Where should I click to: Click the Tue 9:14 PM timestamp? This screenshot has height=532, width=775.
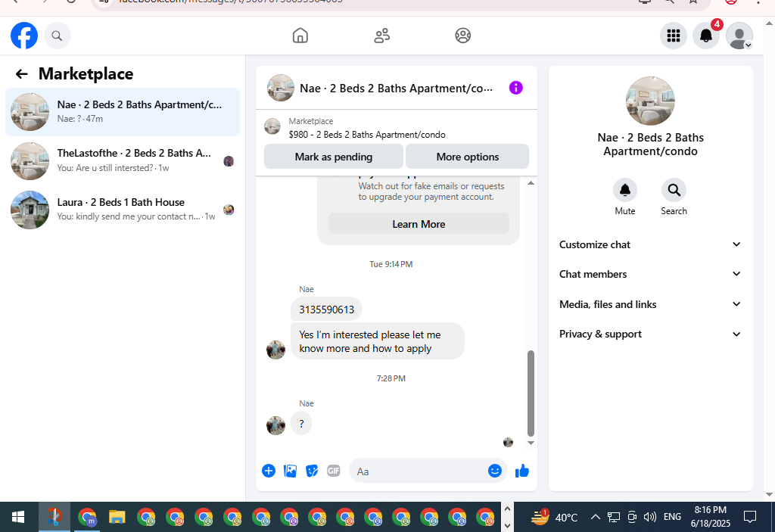coord(391,264)
